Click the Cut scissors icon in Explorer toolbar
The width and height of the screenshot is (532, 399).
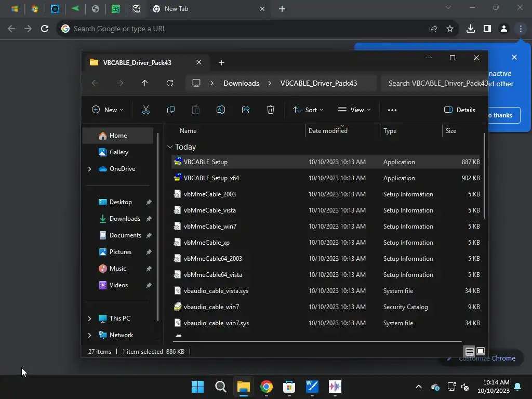coord(145,110)
